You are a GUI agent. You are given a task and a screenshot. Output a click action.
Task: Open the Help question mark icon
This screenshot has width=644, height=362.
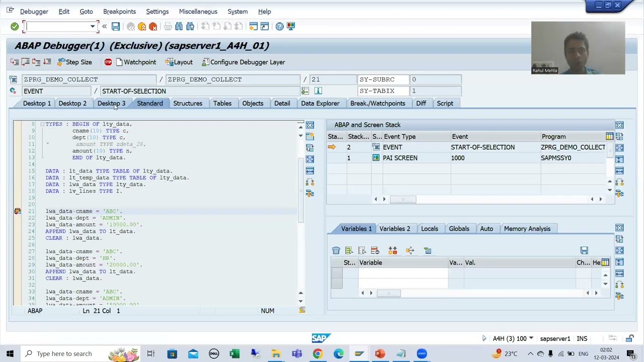280,26
